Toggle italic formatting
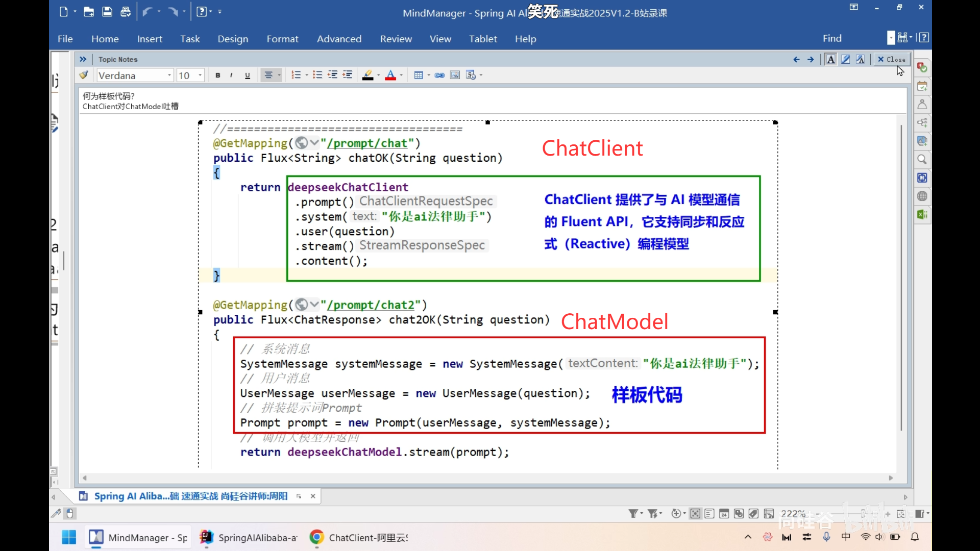The width and height of the screenshot is (980, 551). [x=231, y=76]
